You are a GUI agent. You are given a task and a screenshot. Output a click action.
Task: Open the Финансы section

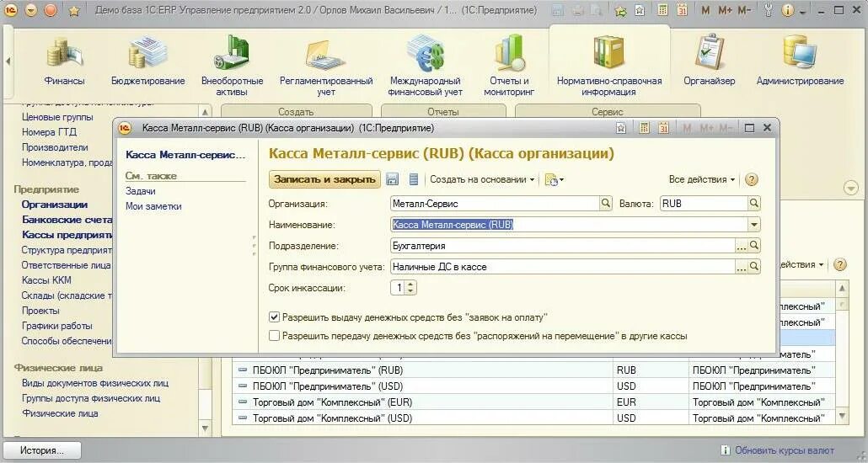(64, 61)
